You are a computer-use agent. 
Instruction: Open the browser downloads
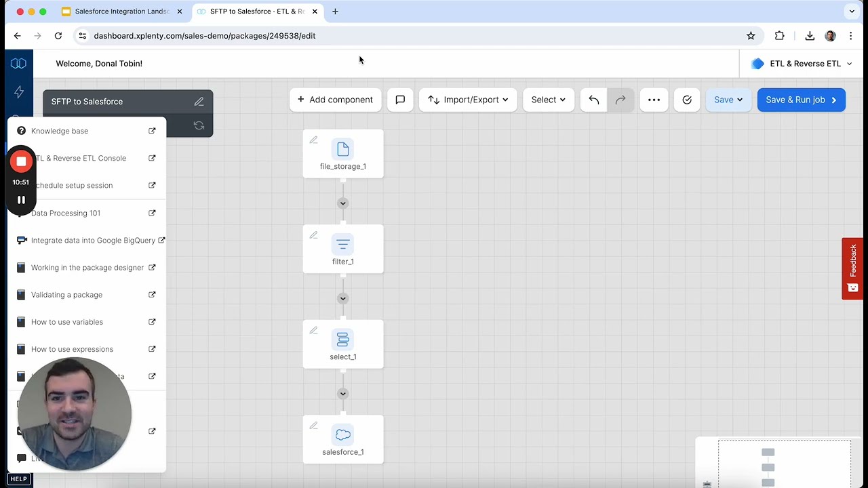point(810,36)
